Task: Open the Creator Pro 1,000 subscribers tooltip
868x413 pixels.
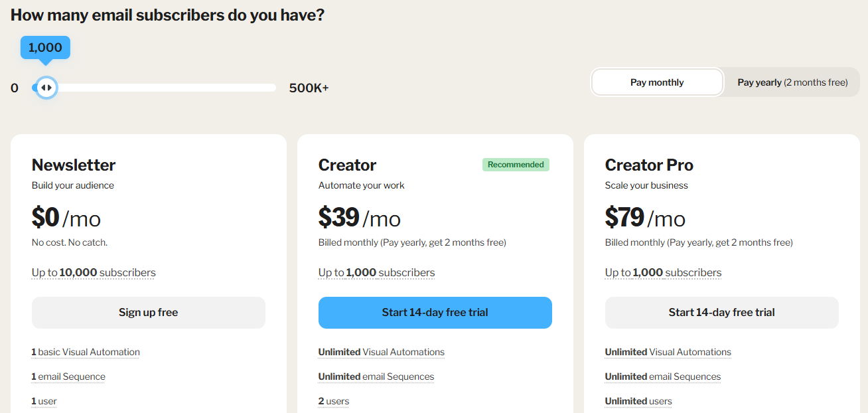Action: coord(663,273)
